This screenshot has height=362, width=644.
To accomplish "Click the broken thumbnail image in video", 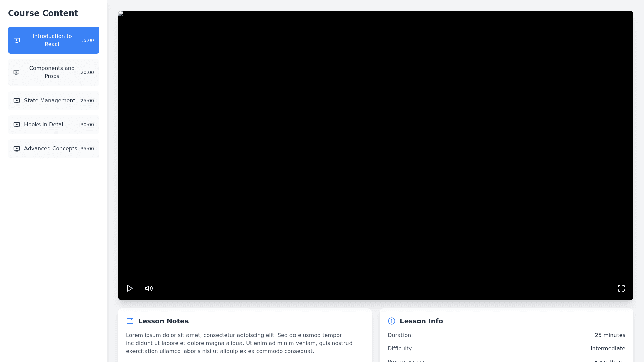I will point(121,14).
